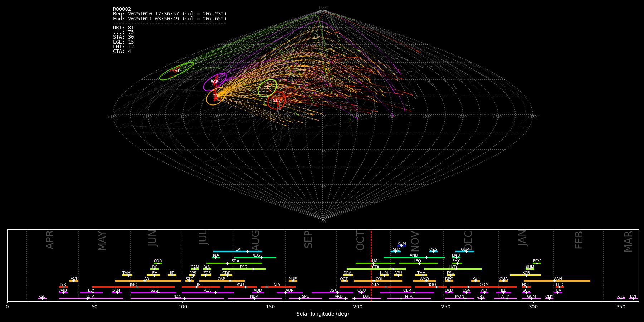Click the "+270" longitude label on the sky map
644x322 pixels.
427,117
